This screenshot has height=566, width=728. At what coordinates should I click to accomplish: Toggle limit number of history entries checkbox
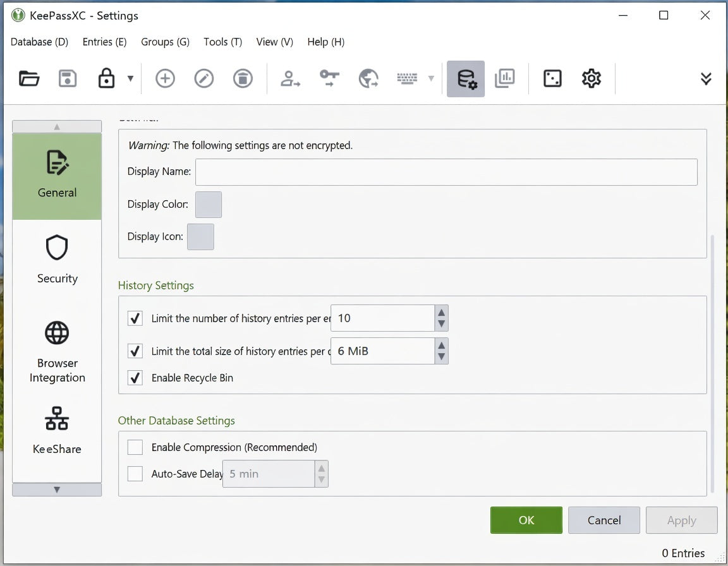135,318
